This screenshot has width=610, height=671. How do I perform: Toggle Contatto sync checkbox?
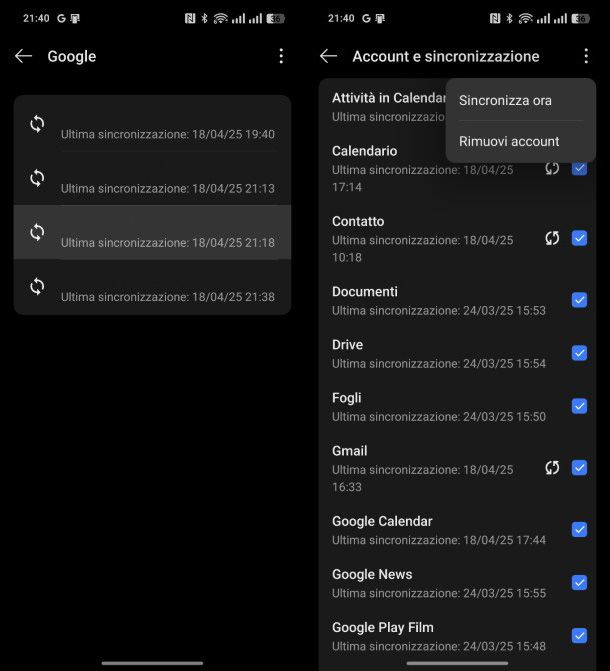[579, 238]
